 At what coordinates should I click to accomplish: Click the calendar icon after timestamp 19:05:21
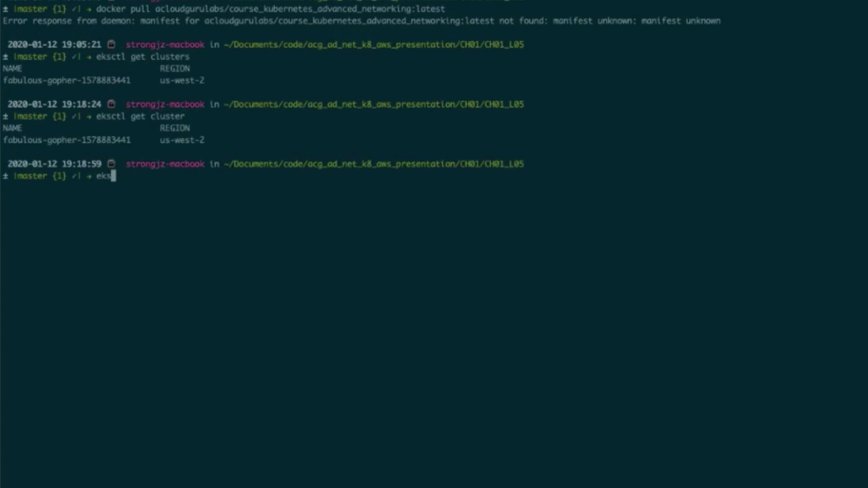111,44
